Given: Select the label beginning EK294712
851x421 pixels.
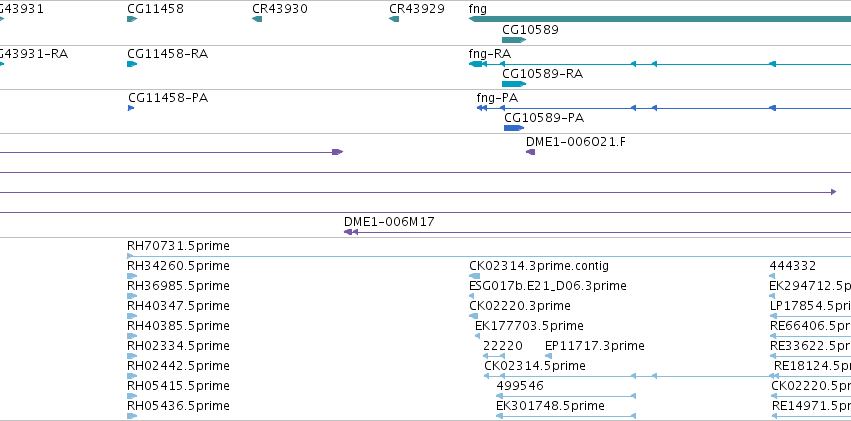Looking at the screenshot, I should [x=810, y=286].
